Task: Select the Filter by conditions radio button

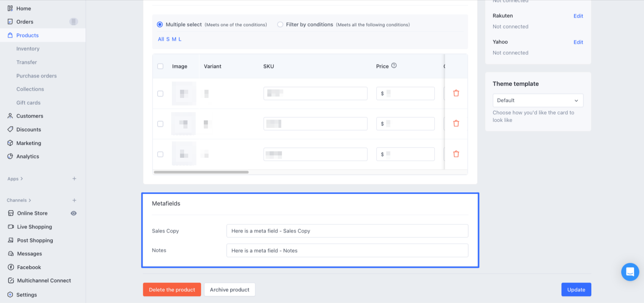Action: click(280, 25)
